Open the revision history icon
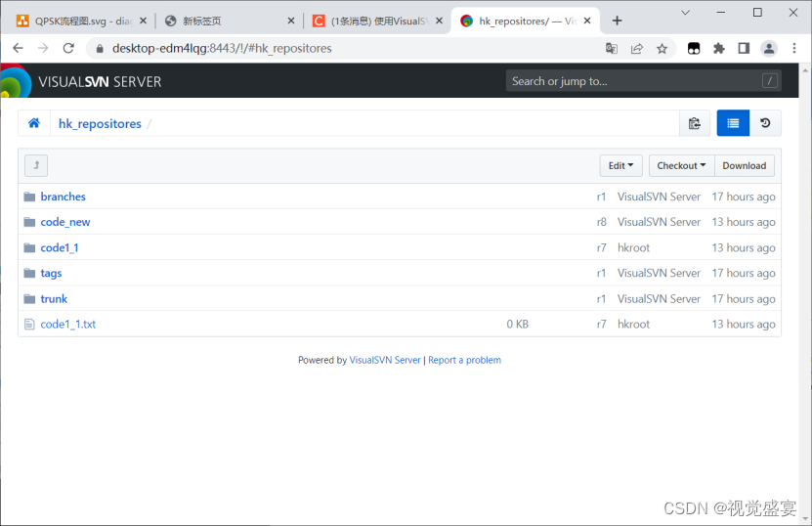 (x=765, y=123)
